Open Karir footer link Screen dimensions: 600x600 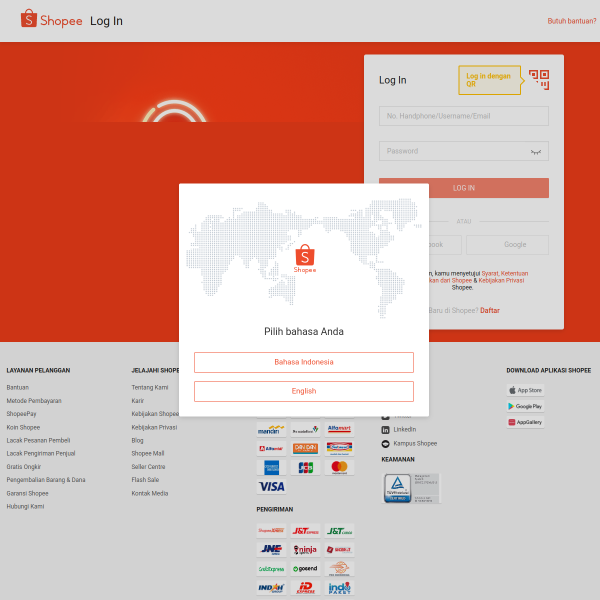(x=138, y=401)
